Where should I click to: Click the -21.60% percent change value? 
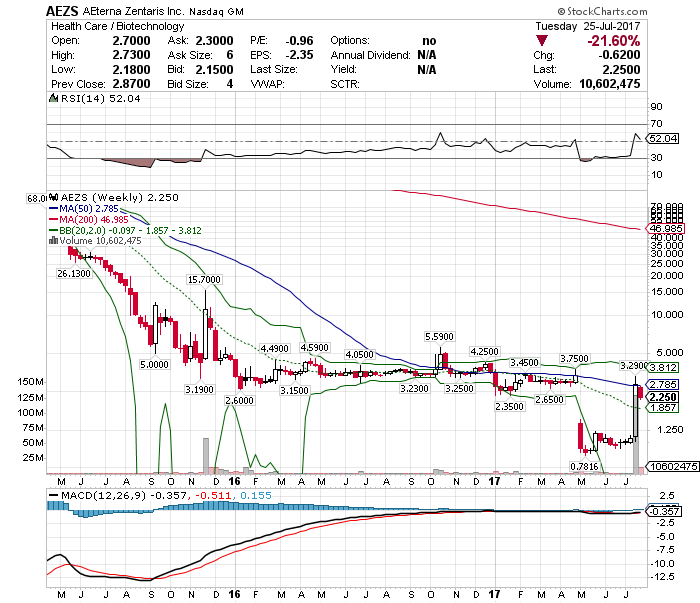coord(613,41)
